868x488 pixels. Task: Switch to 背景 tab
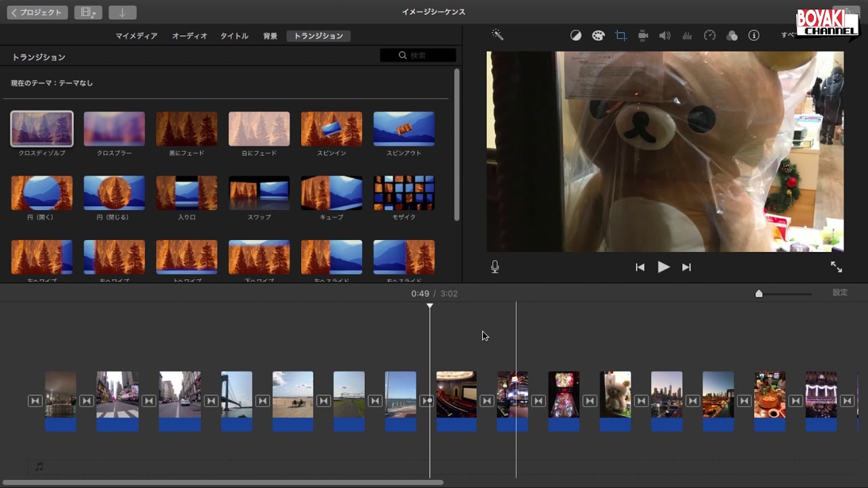270,36
